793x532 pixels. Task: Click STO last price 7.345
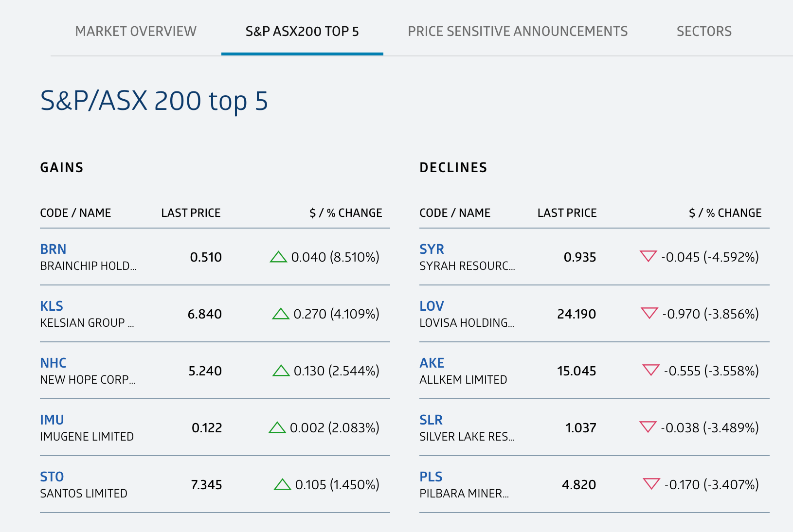(206, 485)
